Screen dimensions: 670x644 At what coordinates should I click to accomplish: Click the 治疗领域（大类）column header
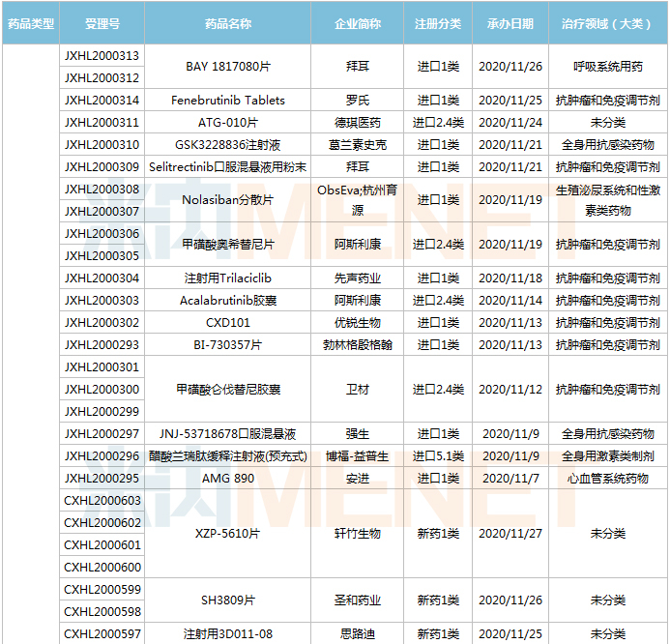tap(607, 23)
